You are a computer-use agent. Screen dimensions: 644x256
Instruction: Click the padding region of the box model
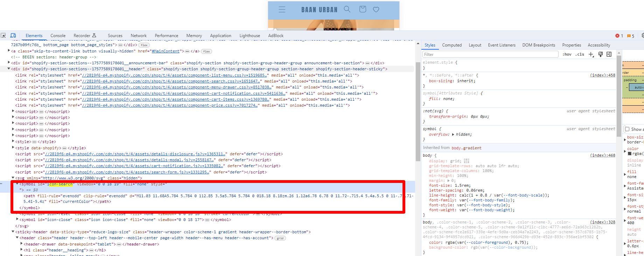630,80
